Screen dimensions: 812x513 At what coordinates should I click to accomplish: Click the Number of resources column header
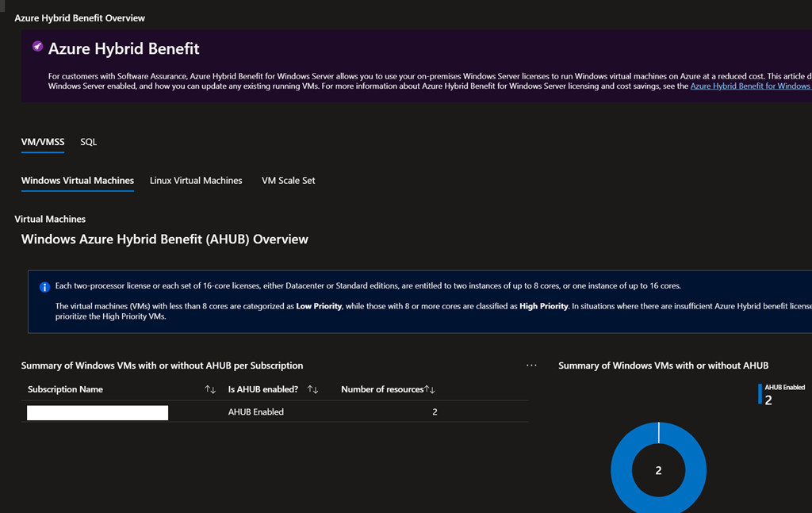tap(382, 389)
